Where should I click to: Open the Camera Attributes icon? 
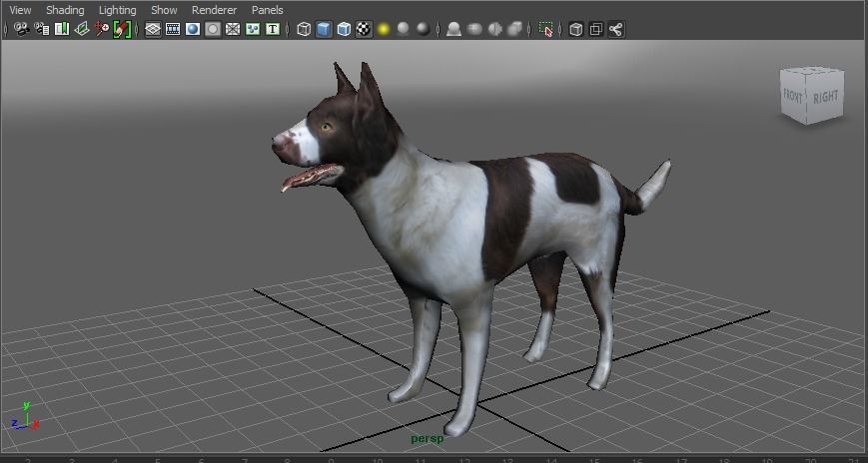click(x=42, y=29)
